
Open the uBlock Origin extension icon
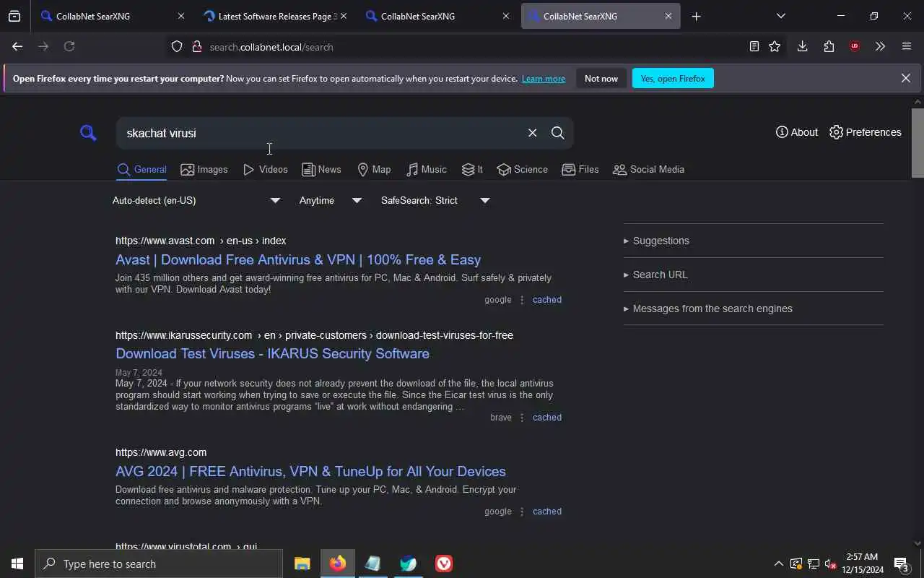pyautogui.click(x=855, y=46)
